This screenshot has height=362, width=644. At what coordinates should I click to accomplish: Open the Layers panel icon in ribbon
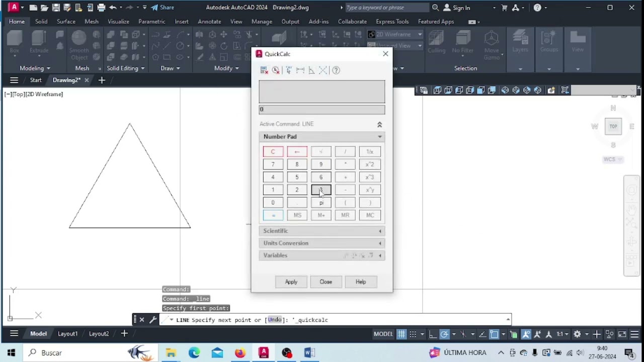tap(520, 42)
